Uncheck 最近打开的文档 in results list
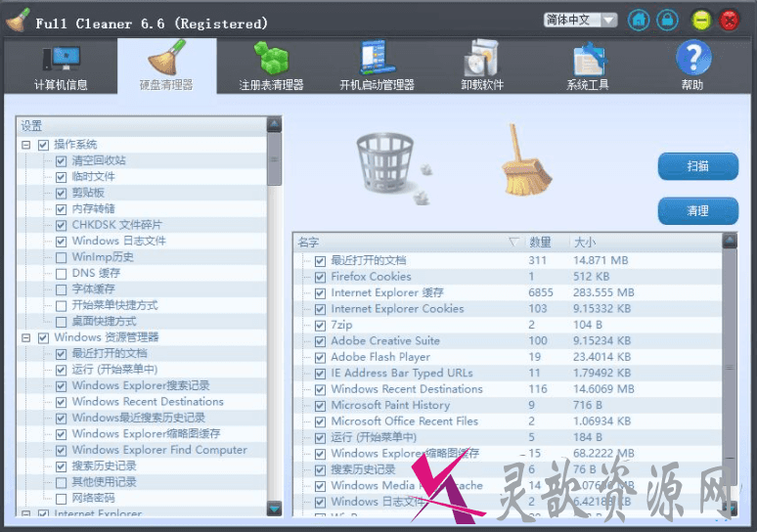Screen dimensions: 757x532 tap(320, 261)
